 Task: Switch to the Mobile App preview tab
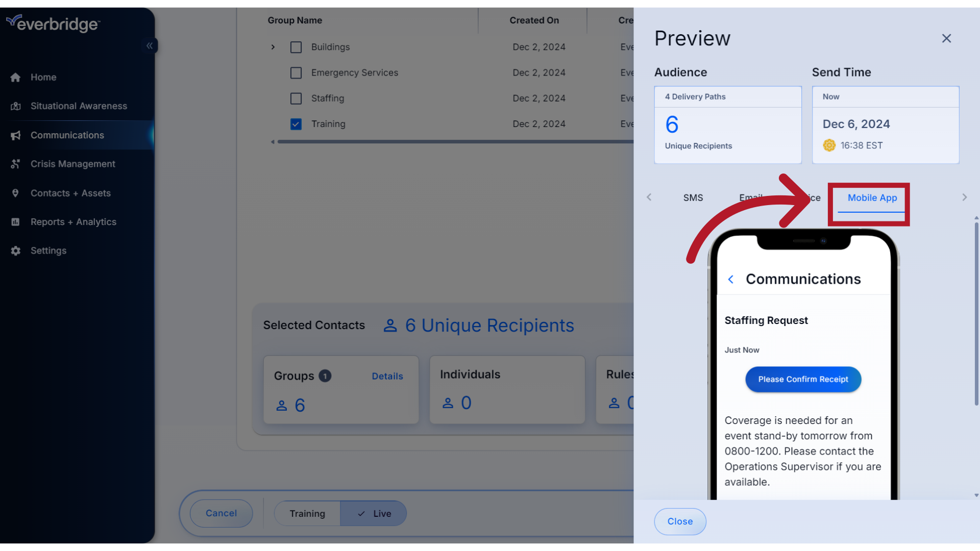click(872, 198)
